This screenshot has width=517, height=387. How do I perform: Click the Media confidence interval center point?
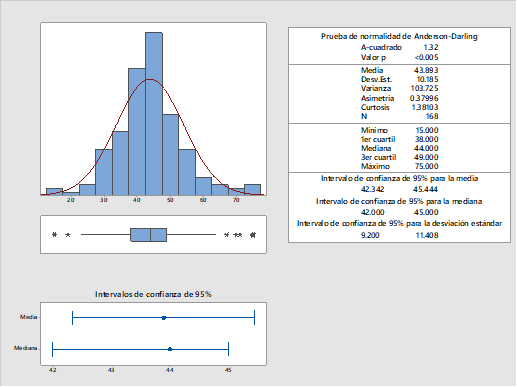point(164,318)
